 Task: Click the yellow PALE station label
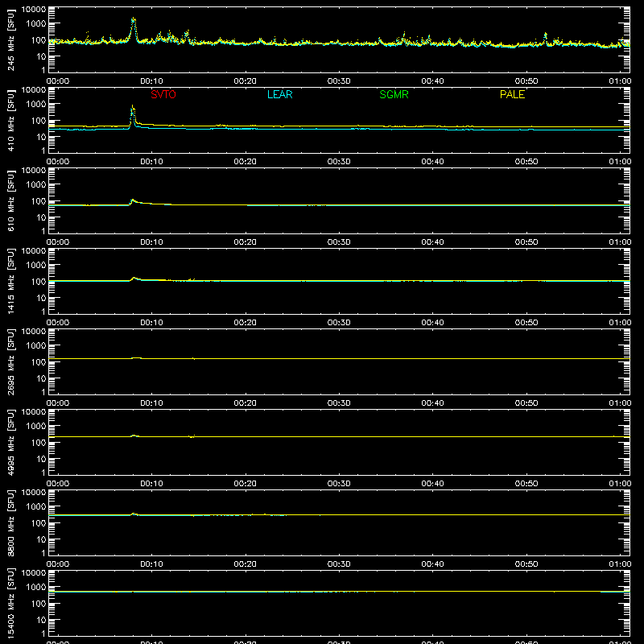click(x=512, y=94)
